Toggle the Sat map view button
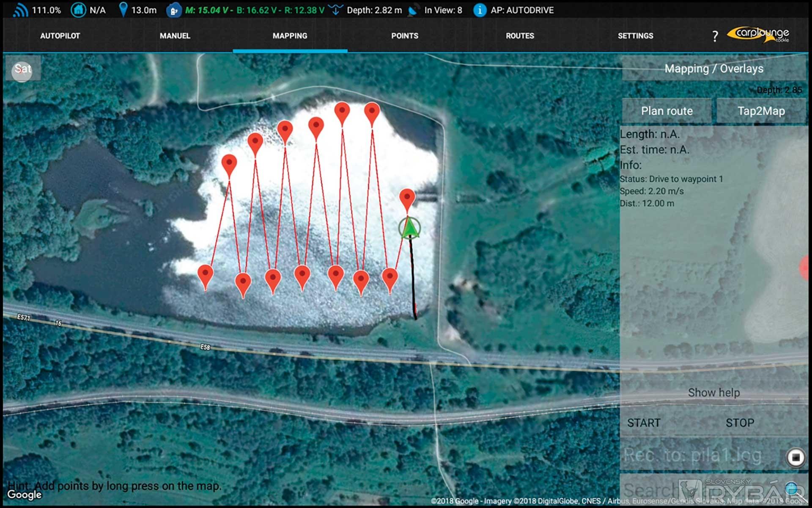This screenshot has height=508, width=812. pyautogui.click(x=23, y=69)
